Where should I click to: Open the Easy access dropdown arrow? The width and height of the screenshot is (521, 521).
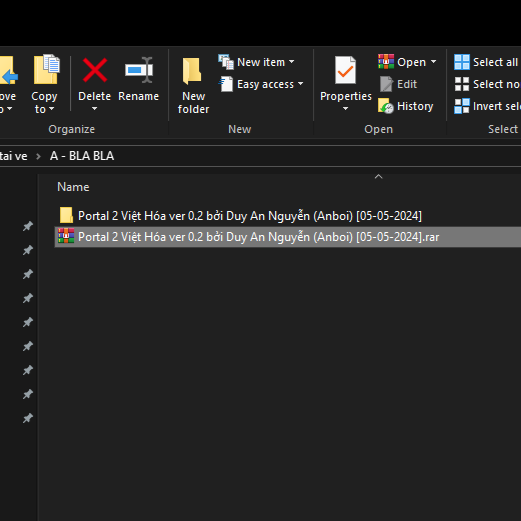(x=301, y=84)
